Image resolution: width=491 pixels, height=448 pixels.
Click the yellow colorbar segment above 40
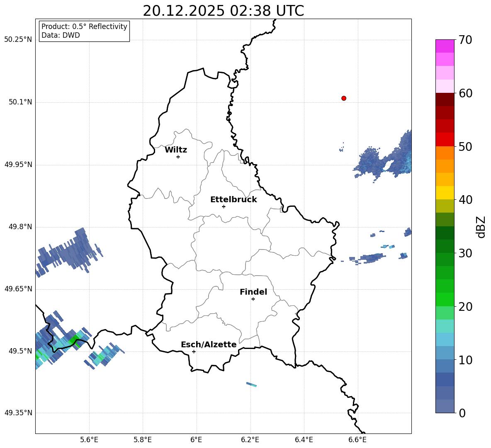[x=445, y=193]
